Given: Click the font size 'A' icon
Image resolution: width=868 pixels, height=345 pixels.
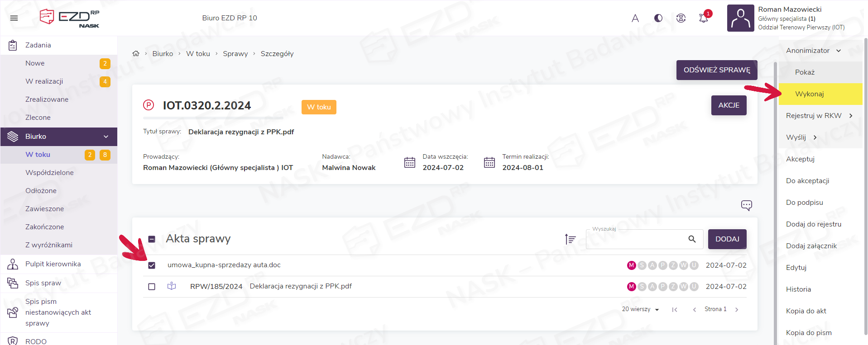Looking at the screenshot, I should pyautogui.click(x=635, y=18).
